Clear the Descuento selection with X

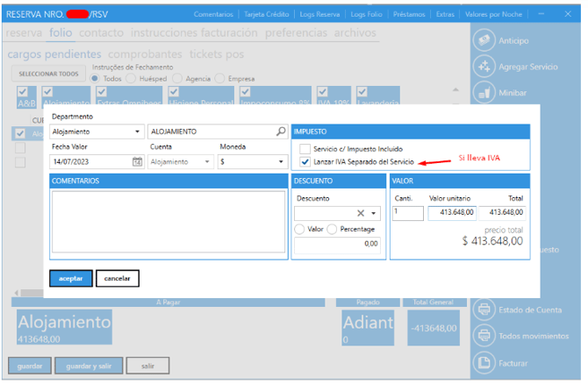360,213
